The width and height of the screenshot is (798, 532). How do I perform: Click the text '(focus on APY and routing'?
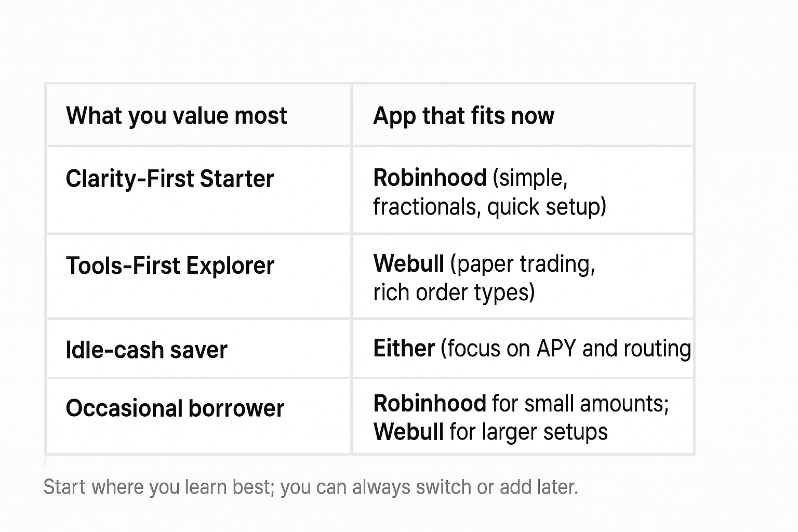[x=566, y=349]
